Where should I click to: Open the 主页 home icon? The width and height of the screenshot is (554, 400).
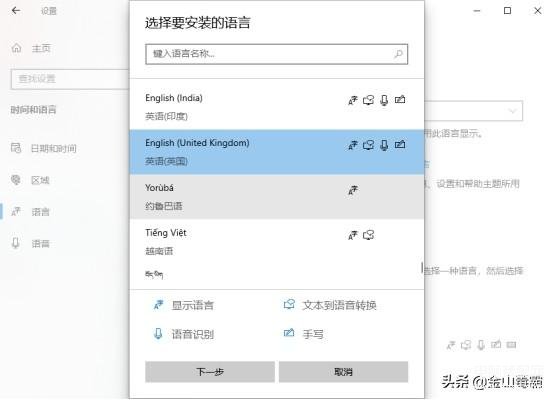(17, 48)
